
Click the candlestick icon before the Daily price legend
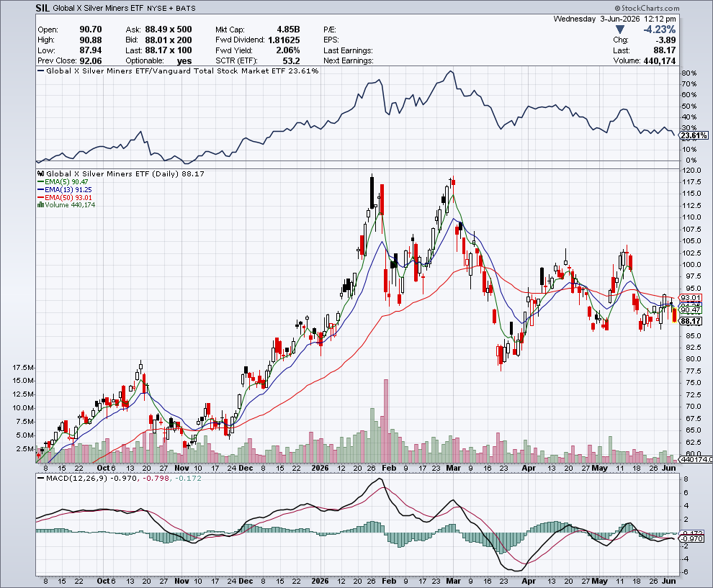(41, 173)
